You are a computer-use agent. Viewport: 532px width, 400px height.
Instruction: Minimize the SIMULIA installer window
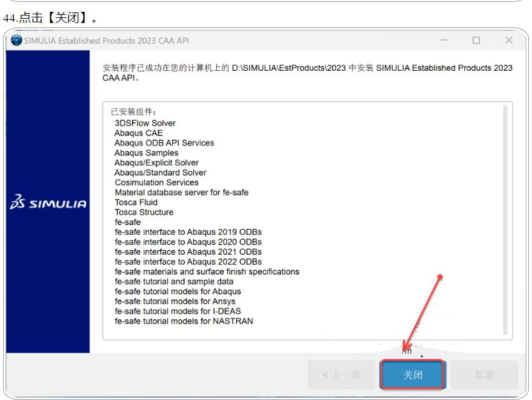click(x=444, y=40)
